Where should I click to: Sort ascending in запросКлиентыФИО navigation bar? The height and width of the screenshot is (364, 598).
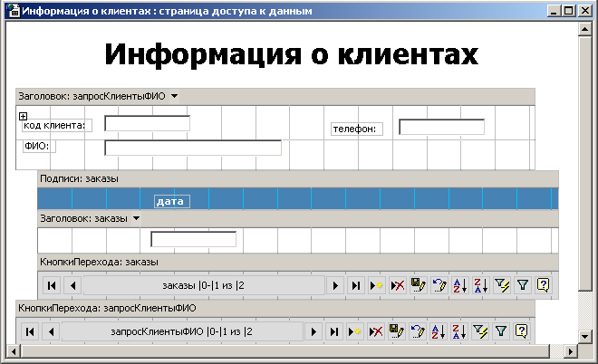point(439,331)
